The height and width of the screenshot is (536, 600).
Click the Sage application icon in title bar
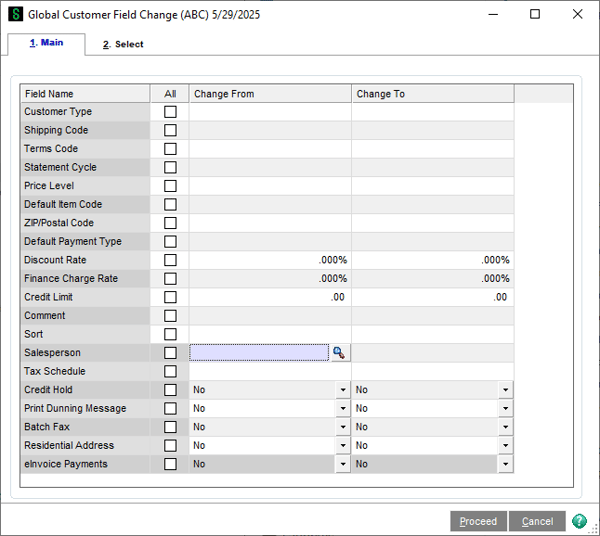tap(15, 15)
